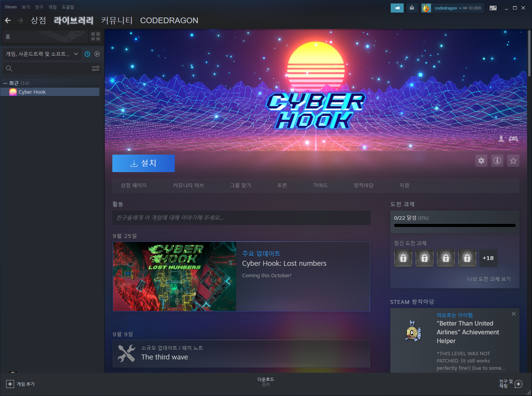532x396 pixels.
Task: Go forward with the right arrow
Action: point(21,20)
